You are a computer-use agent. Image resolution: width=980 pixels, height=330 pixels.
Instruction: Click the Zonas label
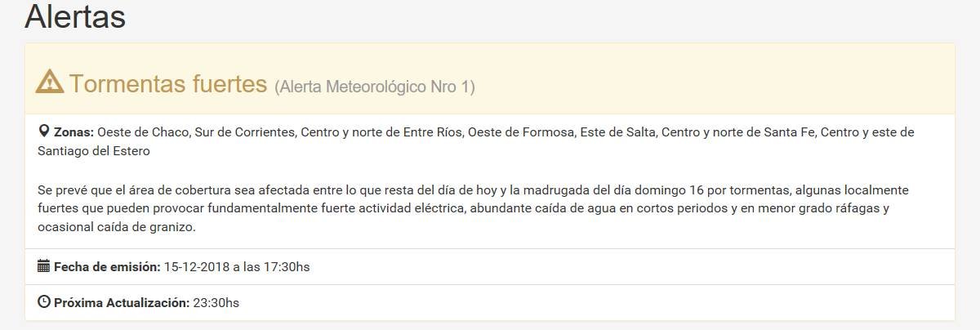(74, 132)
